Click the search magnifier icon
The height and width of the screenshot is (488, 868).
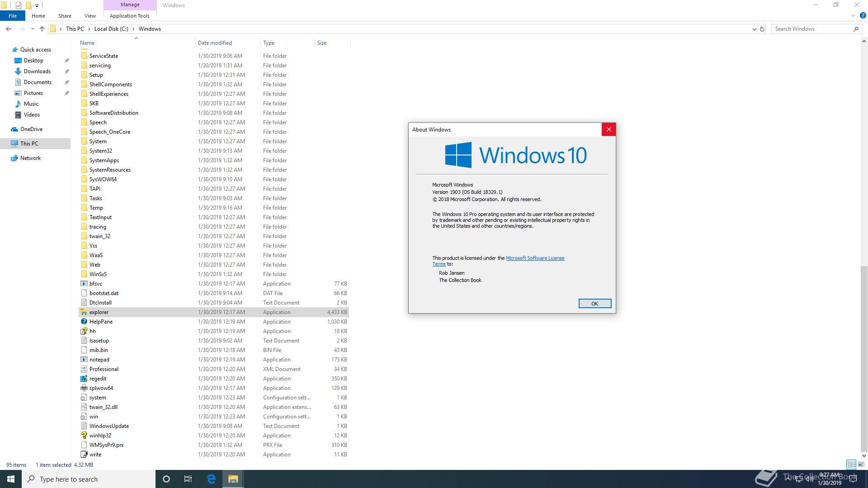pyautogui.click(x=856, y=29)
